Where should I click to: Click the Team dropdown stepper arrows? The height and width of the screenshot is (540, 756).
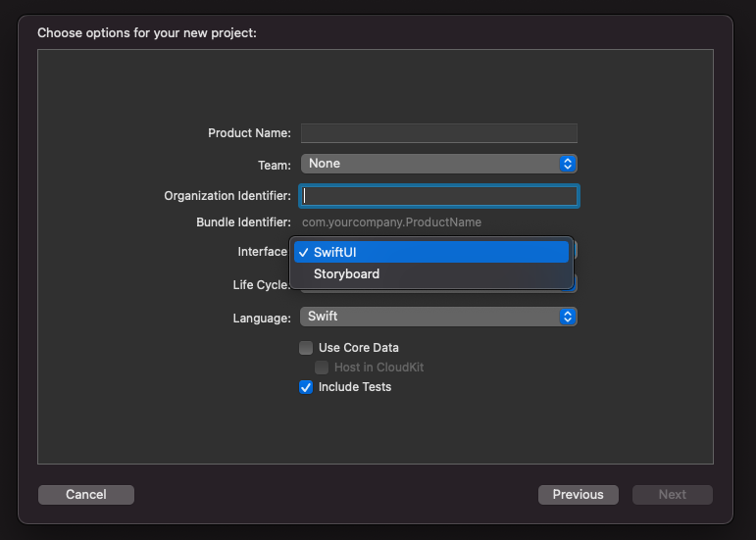click(x=568, y=164)
